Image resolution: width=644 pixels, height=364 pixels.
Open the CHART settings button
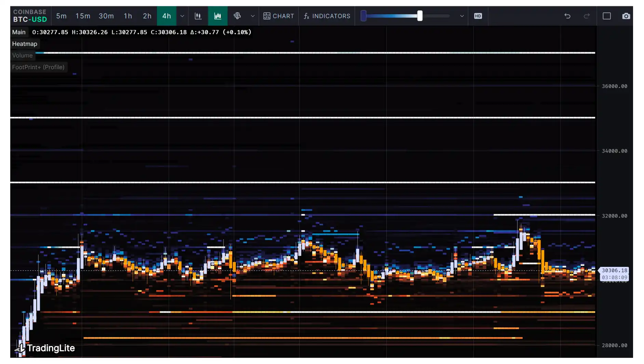click(x=279, y=16)
